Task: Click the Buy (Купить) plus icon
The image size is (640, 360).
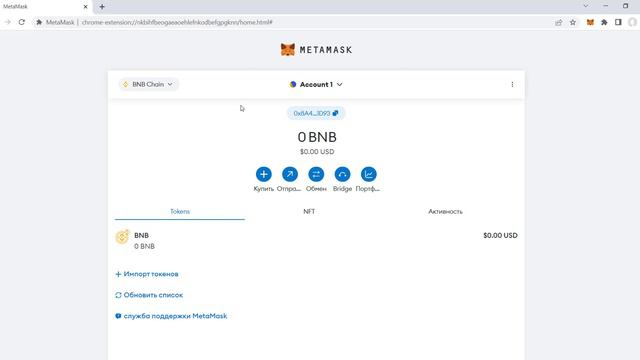Action: point(264,174)
